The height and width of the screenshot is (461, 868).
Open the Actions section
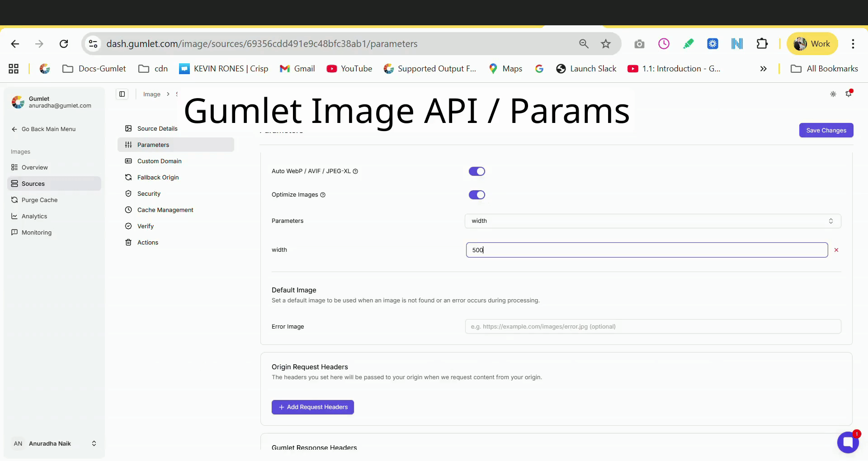point(176,243)
